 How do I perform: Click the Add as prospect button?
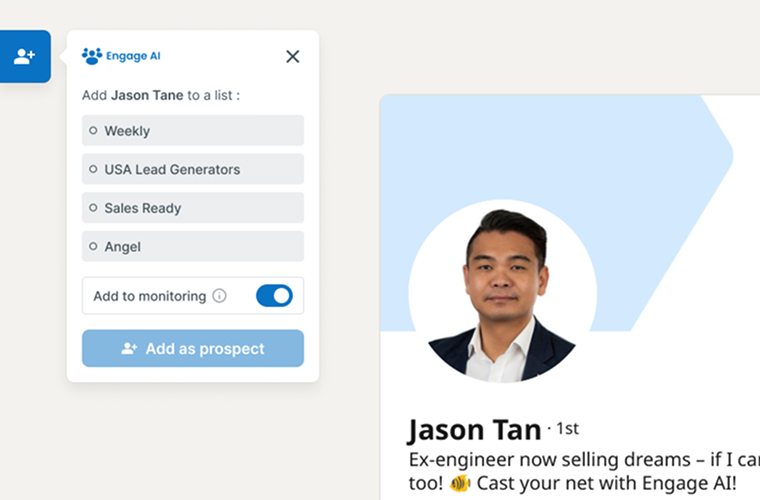coord(193,348)
